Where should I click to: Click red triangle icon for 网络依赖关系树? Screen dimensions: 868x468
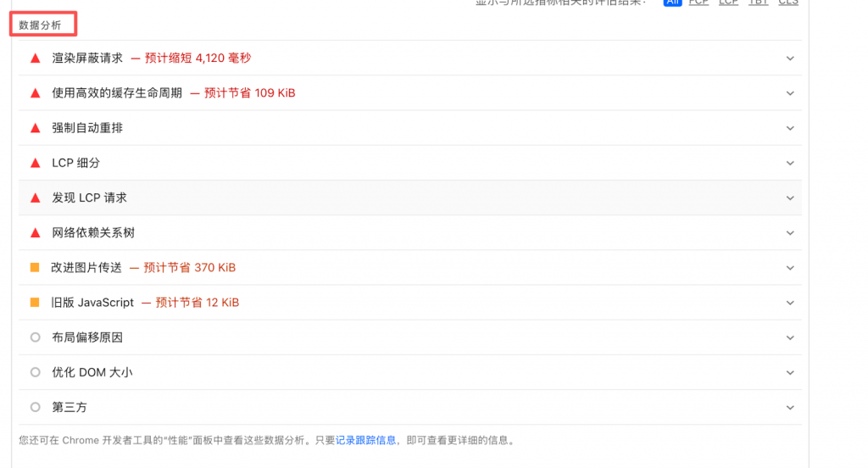[35, 232]
